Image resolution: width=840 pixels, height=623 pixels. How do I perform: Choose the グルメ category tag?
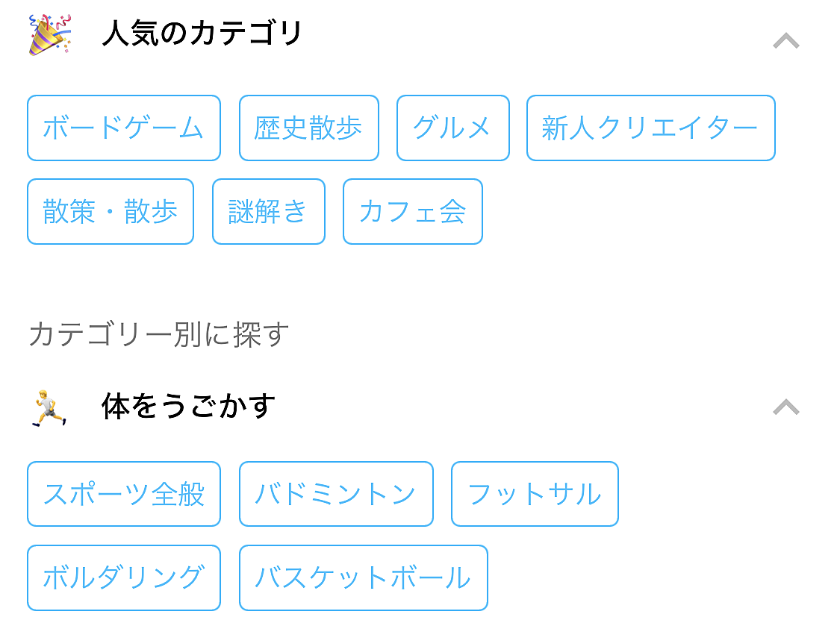pyautogui.click(x=453, y=128)
